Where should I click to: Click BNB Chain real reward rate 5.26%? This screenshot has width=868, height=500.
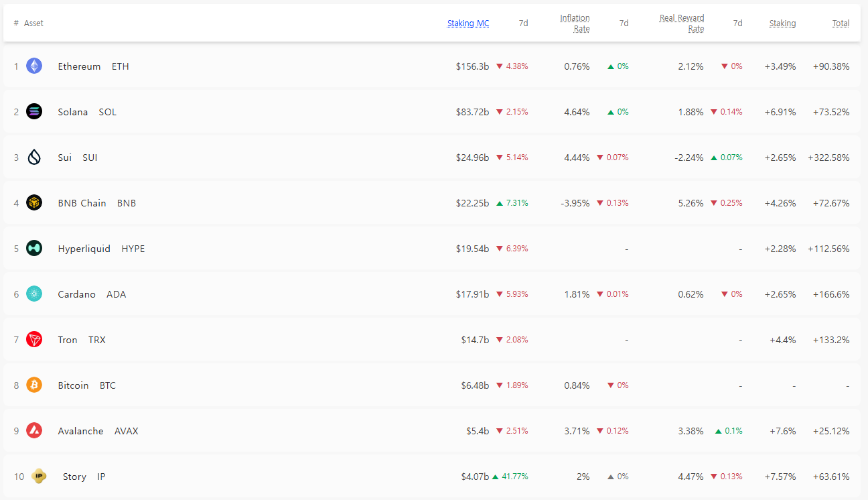coord(691,203)
